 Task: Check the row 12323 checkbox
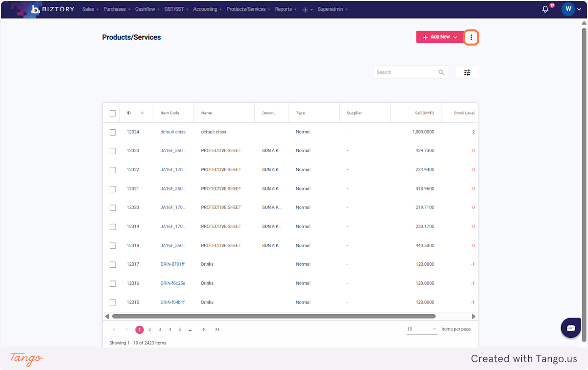pos(113,151)
